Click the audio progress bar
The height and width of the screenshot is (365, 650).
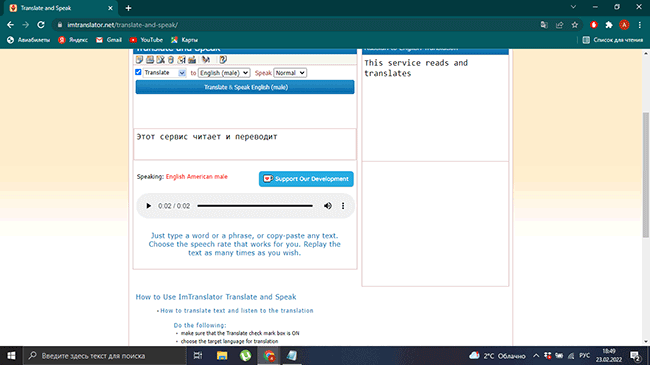tap(255, 206)
